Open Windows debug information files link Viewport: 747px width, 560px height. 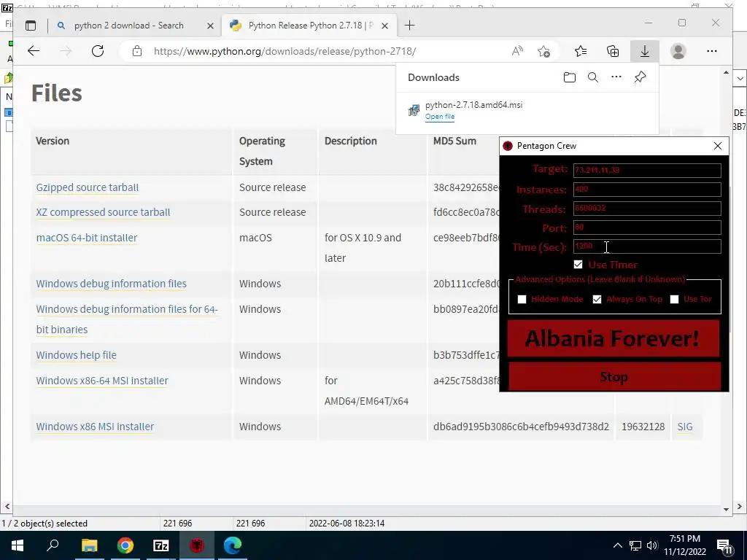(x=111, y=284)
